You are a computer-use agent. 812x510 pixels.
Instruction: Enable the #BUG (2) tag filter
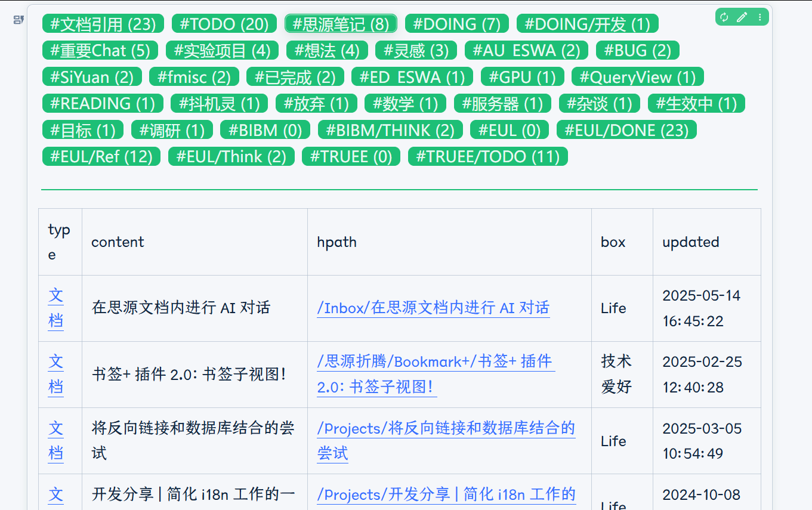click(638, 50)
